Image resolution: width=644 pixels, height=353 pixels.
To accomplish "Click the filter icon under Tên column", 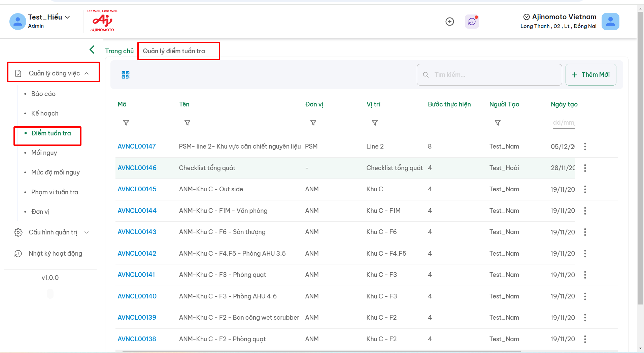I will coord(188,123).
